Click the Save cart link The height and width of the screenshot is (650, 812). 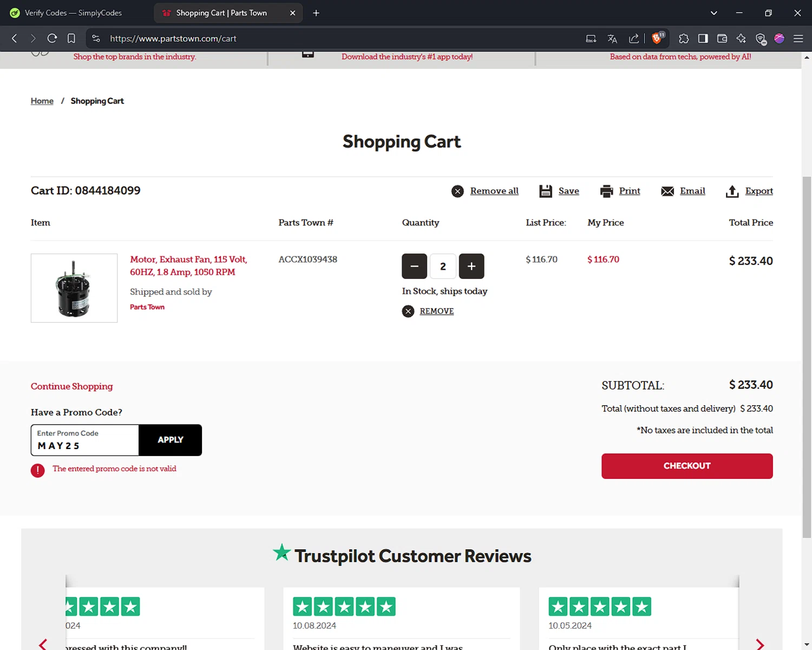coord(569,191)
